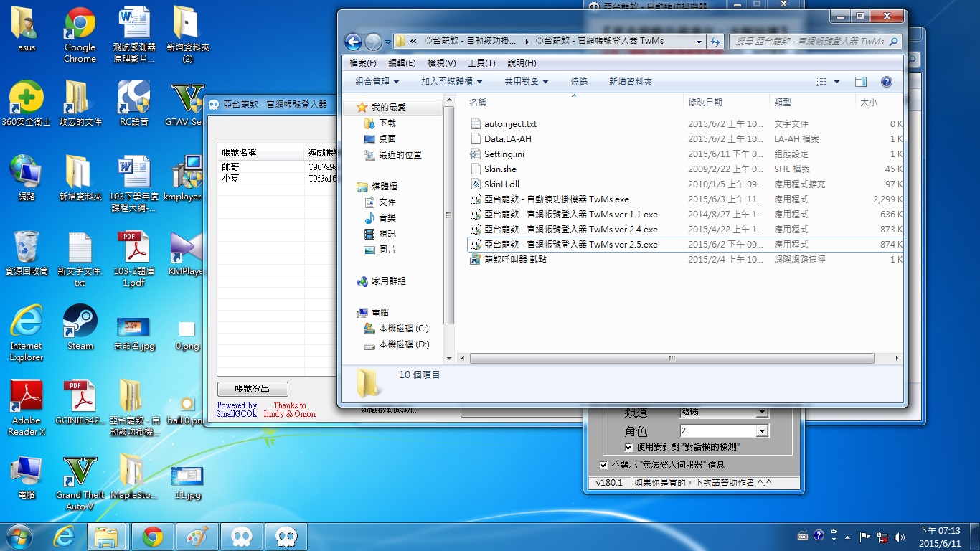Toggle 使用對針對 對話欄的檢測 checkbox
980x551 pixels.
pyautogui.click(x=628, y=447)
